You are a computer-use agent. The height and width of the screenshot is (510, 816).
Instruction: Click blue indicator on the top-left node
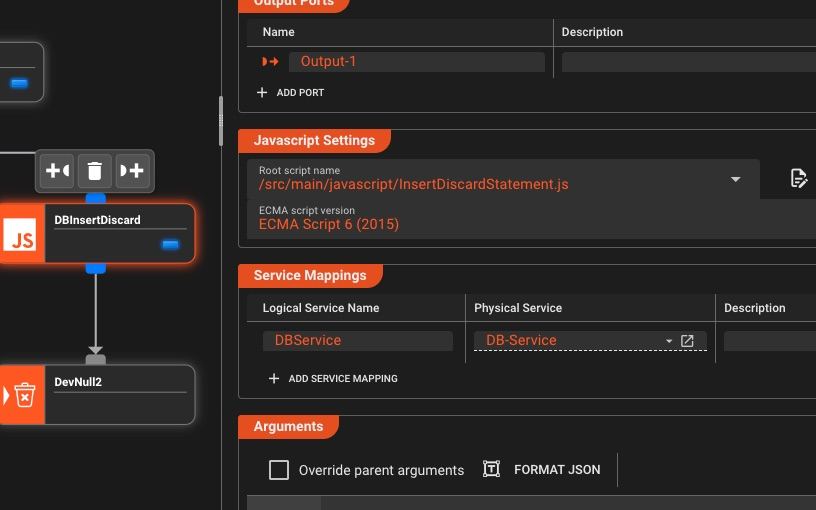point(19,83)
